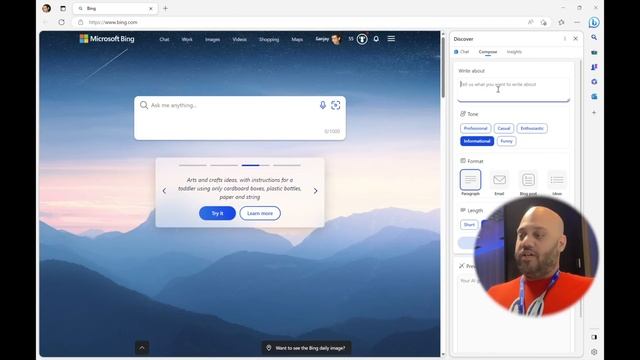
Task: Select the Informational tone
Action: 477,141
